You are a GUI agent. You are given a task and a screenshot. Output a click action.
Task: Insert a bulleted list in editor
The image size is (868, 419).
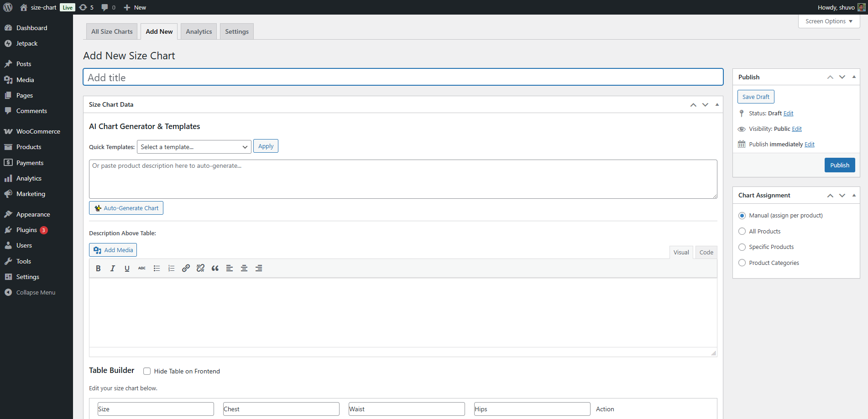click(x=157, y=268)
